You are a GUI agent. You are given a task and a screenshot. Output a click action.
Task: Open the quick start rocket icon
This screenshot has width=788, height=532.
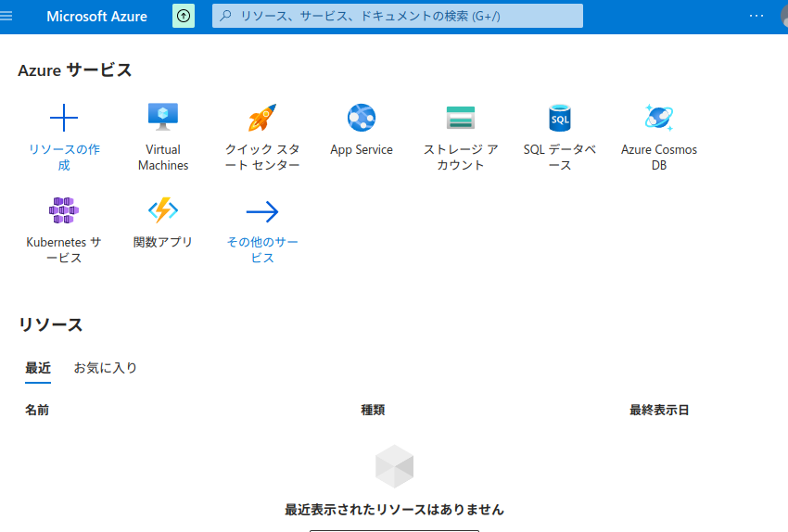pos(262,118)
